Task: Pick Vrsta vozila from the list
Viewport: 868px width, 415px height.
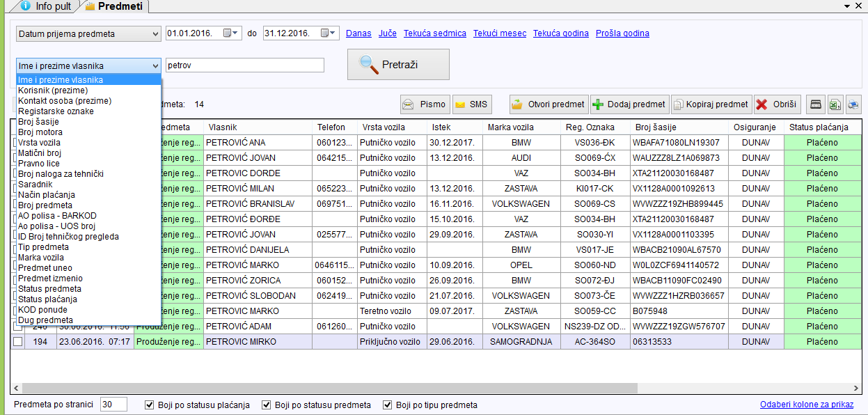Action: (x=88, y=143)
